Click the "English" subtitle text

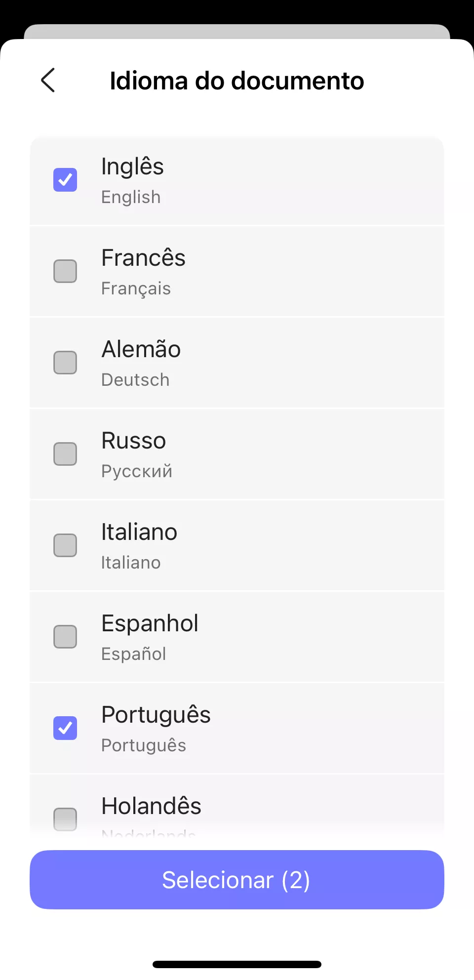coord(131,197)
